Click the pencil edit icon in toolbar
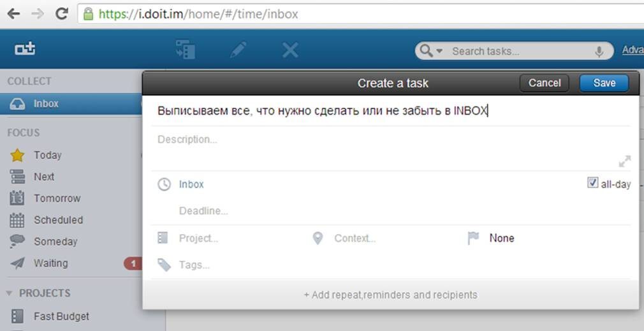The image size is (644, 331). point(238,50)
